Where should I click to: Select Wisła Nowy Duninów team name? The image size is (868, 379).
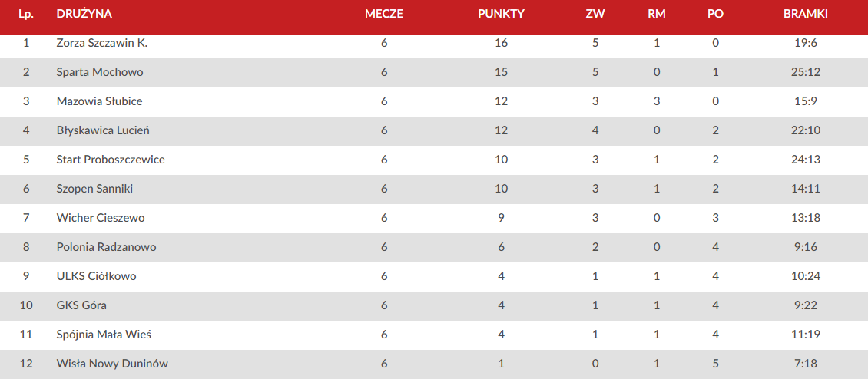tap(112, 364)
